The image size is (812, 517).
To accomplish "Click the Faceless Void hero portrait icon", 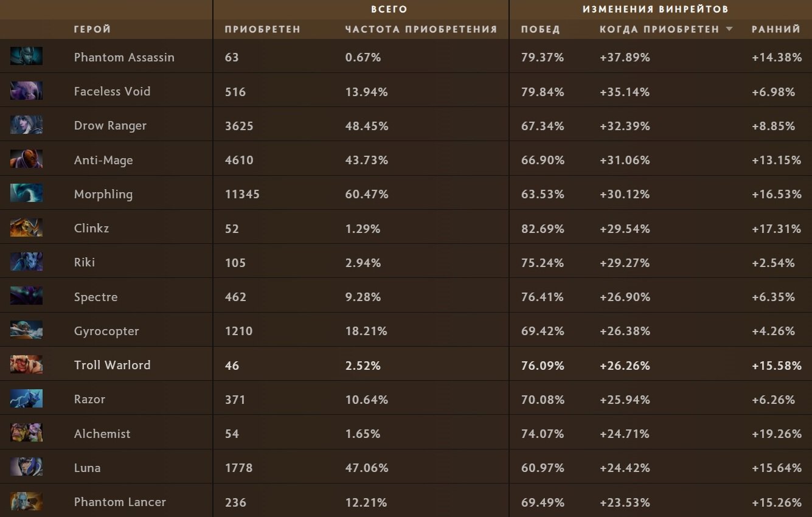I will point(26,91).
